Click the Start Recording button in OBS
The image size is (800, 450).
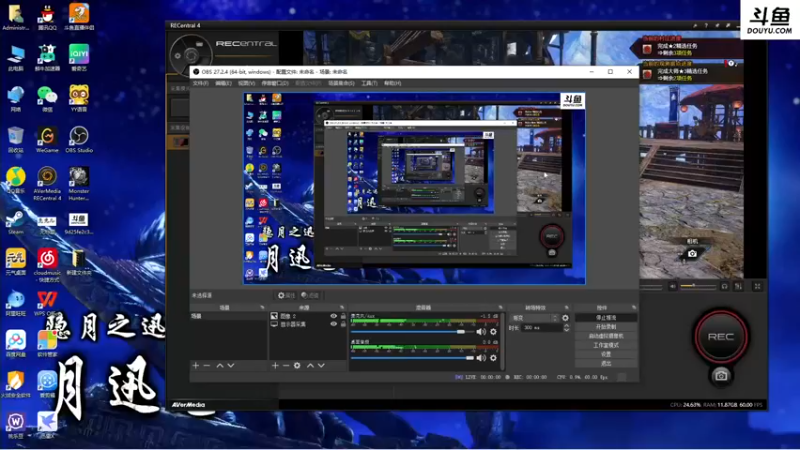[x=606, y=327]
